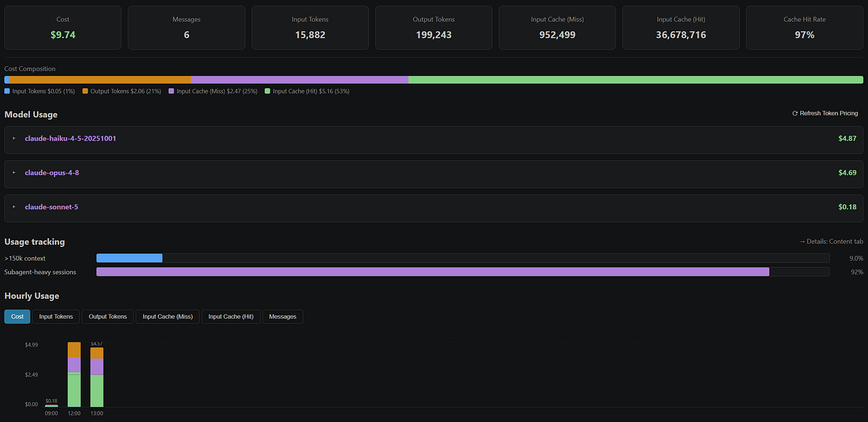Click the Output Tokens value 199,243

point(433,35)
